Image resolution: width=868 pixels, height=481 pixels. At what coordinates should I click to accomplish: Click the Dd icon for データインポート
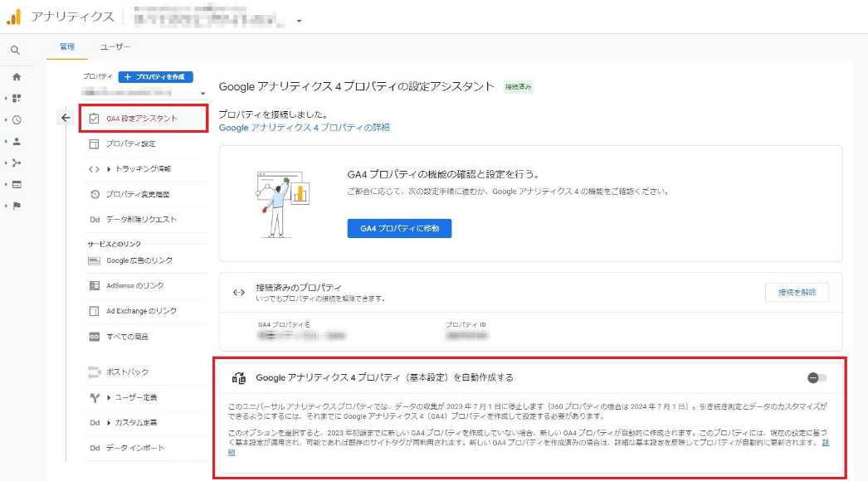pyautogui.click(x=95, y=449)
